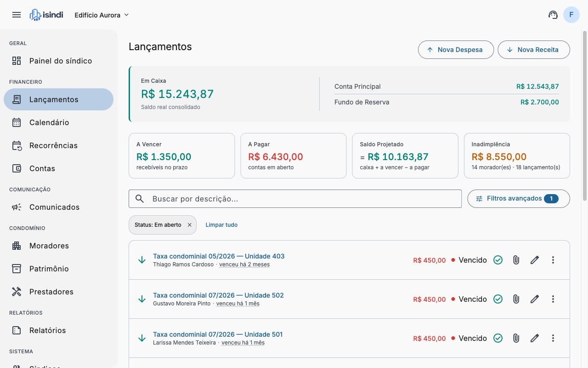Click the page vertical scrollbar
588x368 pixels.
[x=585, y=115]
